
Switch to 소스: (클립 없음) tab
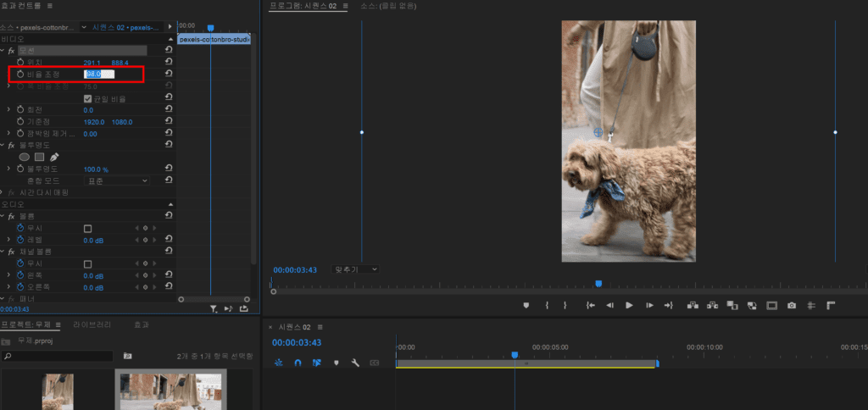[x=388, y=6]
